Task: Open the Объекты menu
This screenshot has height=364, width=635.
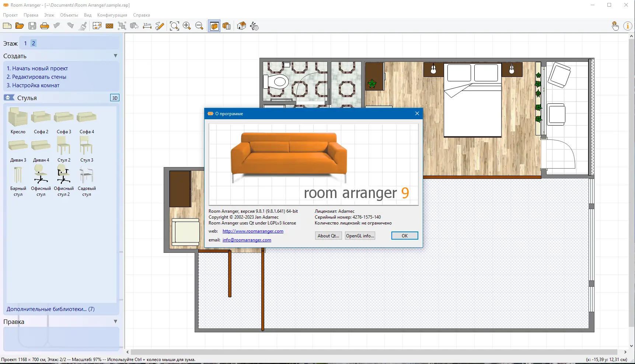Action: (x=69, y=15)
